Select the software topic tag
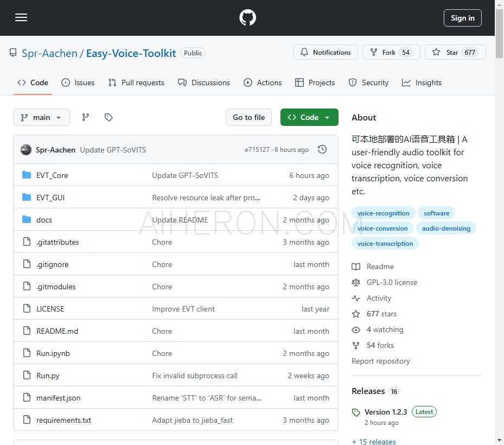This screenshot has height=445, width=504. tap(437, 213)
